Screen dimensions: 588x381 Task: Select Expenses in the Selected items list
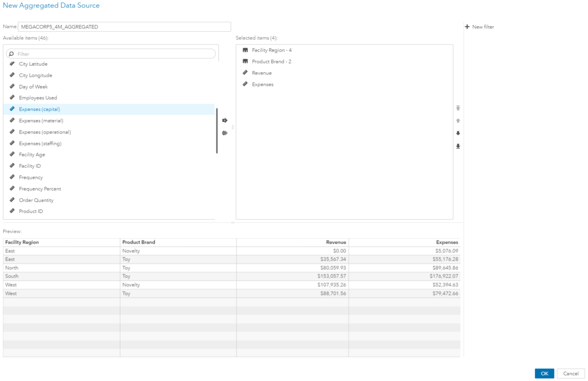click(262, 84)
